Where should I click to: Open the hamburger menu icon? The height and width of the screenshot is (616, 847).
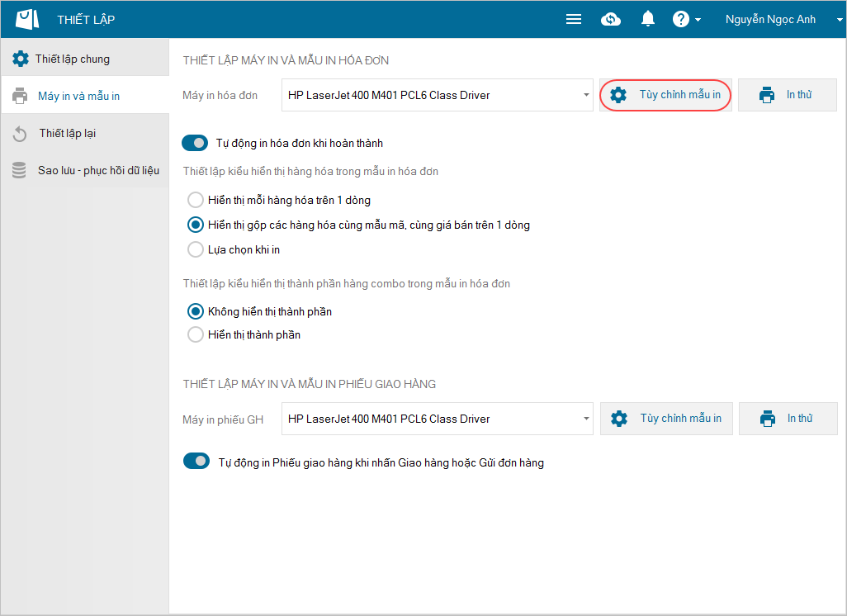pyautogui.click(x=574, y=20)
